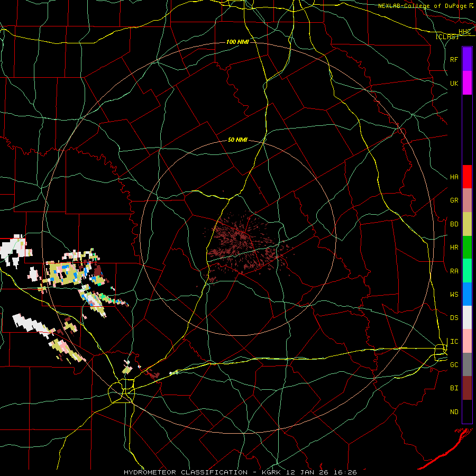This screenshot has width=476, height=476.
Task: Click the HA legend label
Action: (x=454, y=177)
